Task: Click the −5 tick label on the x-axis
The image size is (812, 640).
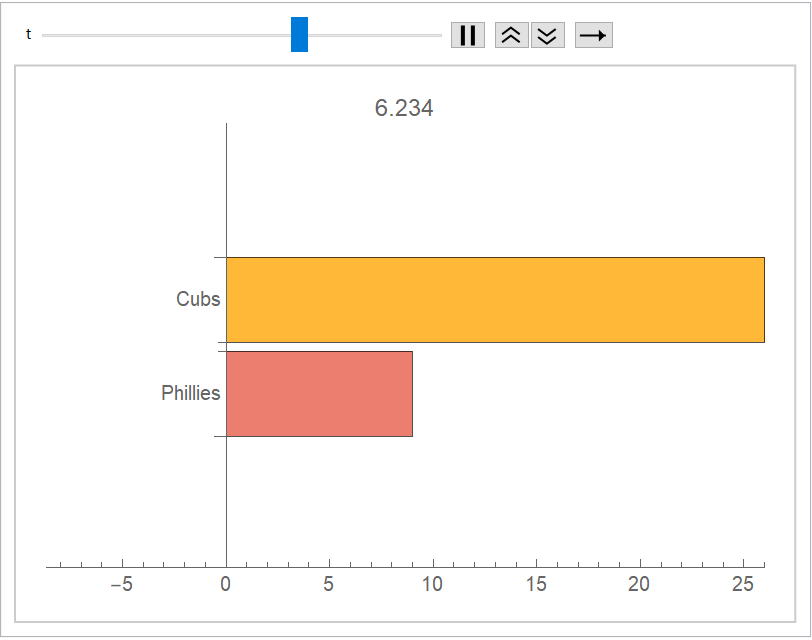Action: pyautogui.click(x=120, y=585)
